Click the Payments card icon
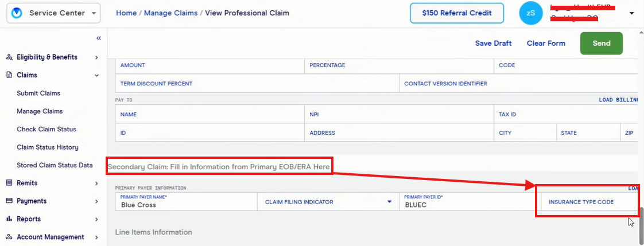The height and width of the screenshot is (246, 644). click(x=9, y=201)
